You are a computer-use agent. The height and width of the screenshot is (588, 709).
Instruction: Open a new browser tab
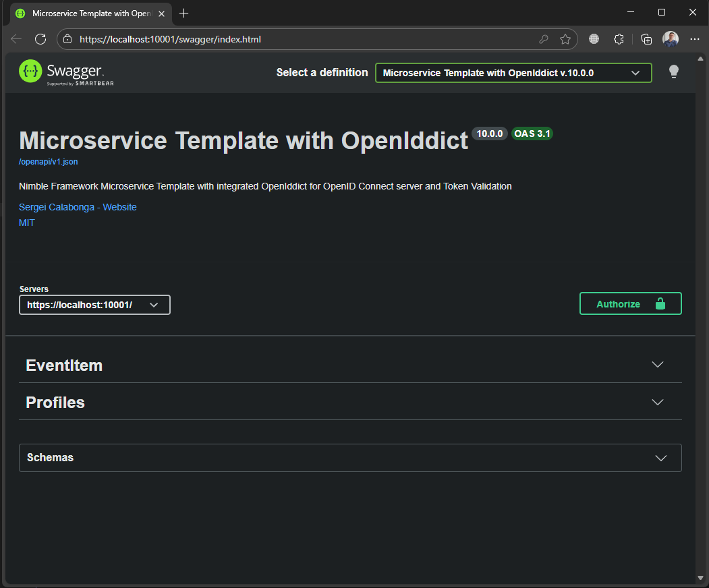click(x=184, y=13)
